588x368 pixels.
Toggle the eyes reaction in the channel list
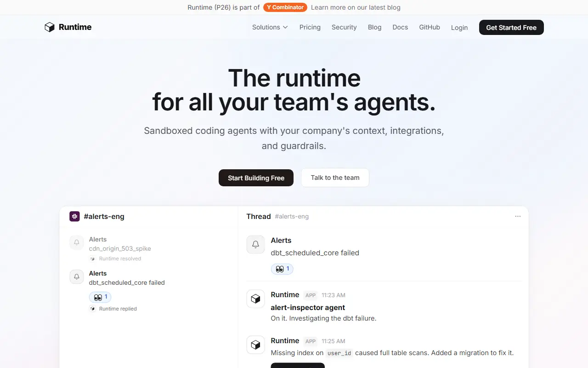[100, 297]
